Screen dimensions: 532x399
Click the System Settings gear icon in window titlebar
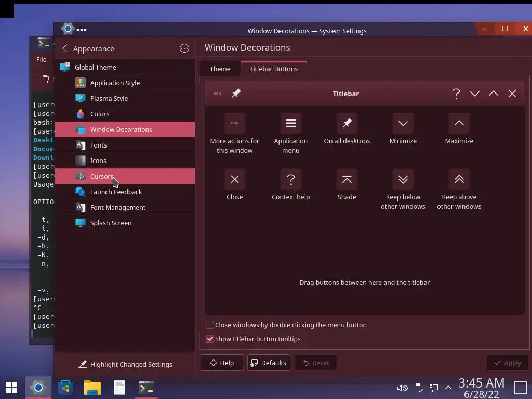coord(68,29)
